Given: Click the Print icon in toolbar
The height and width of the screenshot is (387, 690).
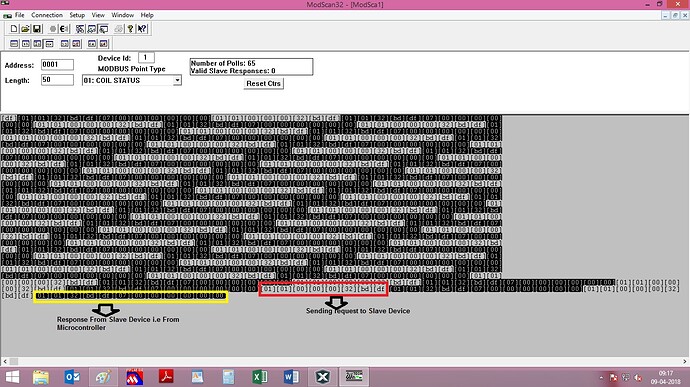Looking at the screenshot, I should click(x=119, y=29).
